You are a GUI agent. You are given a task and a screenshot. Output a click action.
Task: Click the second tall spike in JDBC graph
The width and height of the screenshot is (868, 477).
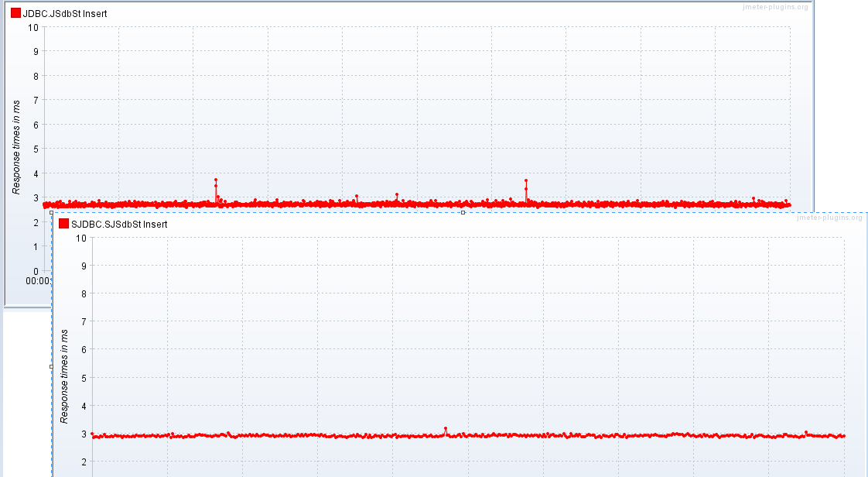[x=526, y=181]
